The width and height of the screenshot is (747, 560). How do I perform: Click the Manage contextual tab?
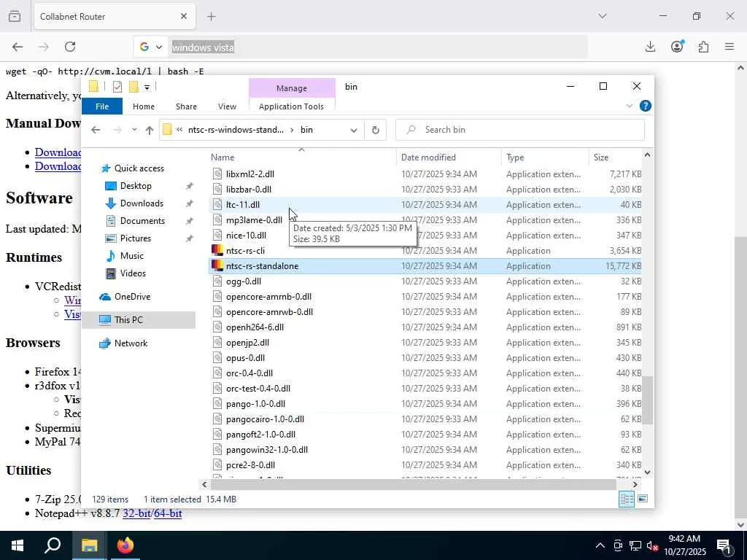292,88
